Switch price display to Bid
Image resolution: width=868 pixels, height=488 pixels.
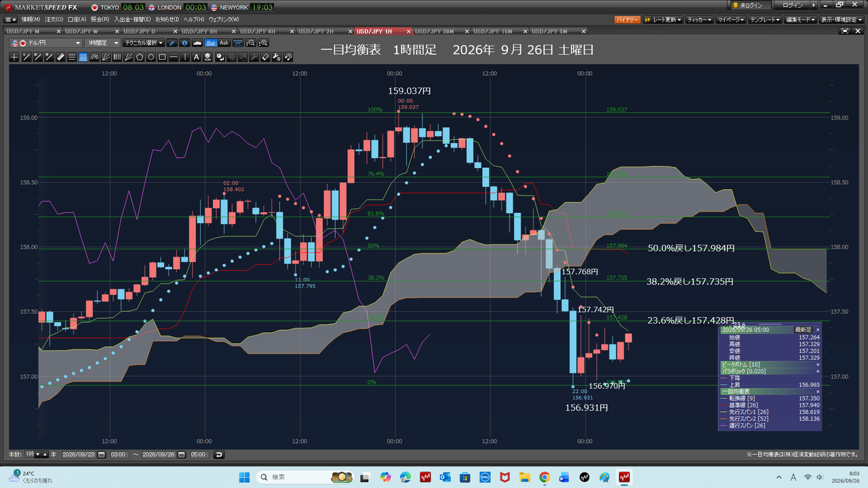[x=210, y=43]
